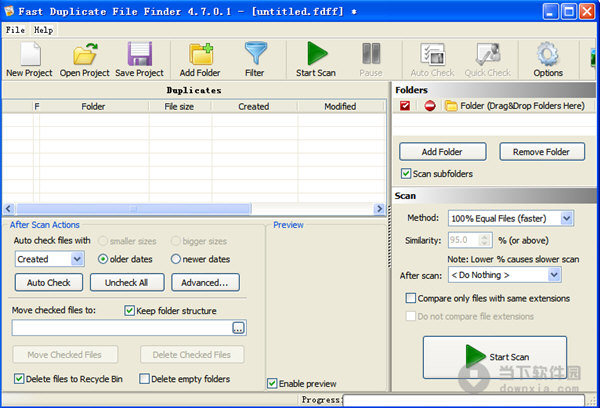The width and height of the screenshot is (600, 408).
Task: Click the splitter grip between the panels
Action: tap(389, 237)
